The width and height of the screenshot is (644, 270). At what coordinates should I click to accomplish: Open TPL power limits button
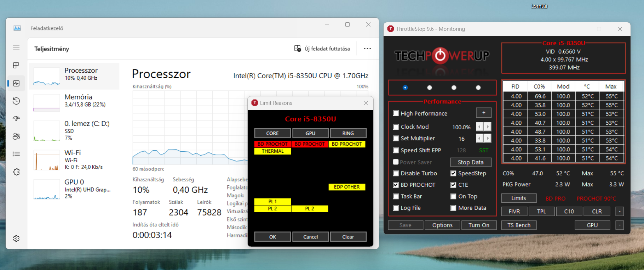pyautogui.click(x=541, y=212)
